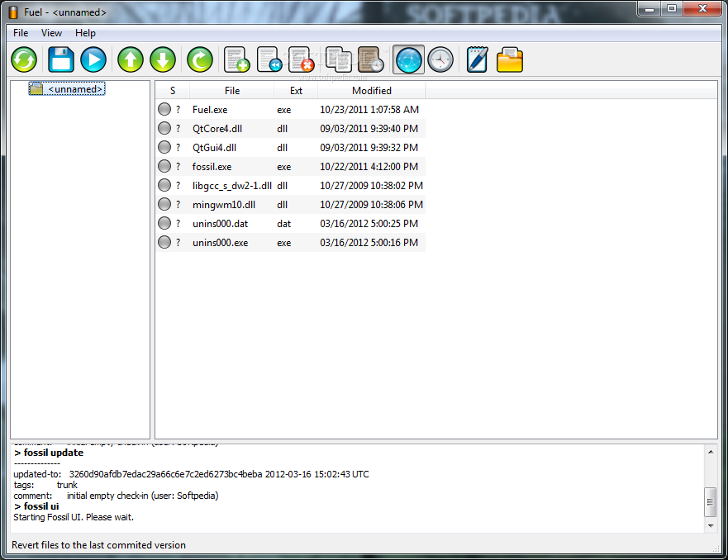Sort by the Modified column header

pyautogui.click(x=371, y=91)
